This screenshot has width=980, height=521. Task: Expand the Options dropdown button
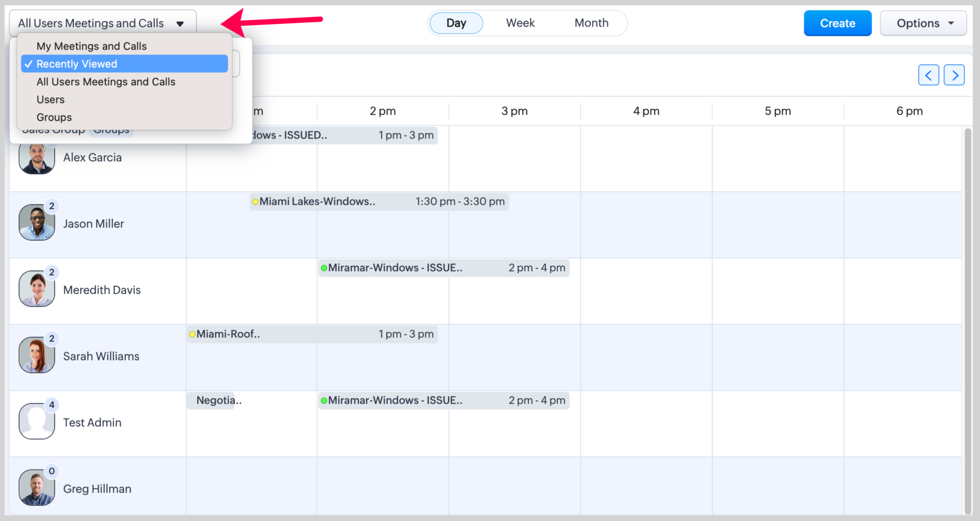[x=923, y=23]
